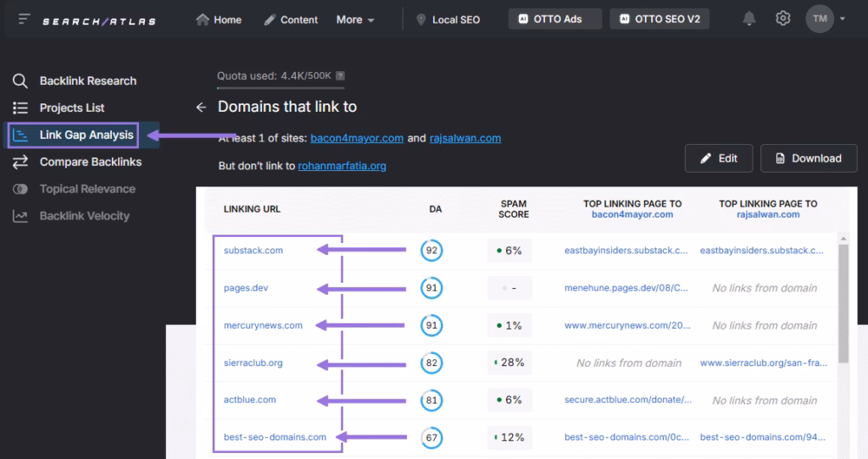Click the quota info question-mark icon

pos(340,75)
